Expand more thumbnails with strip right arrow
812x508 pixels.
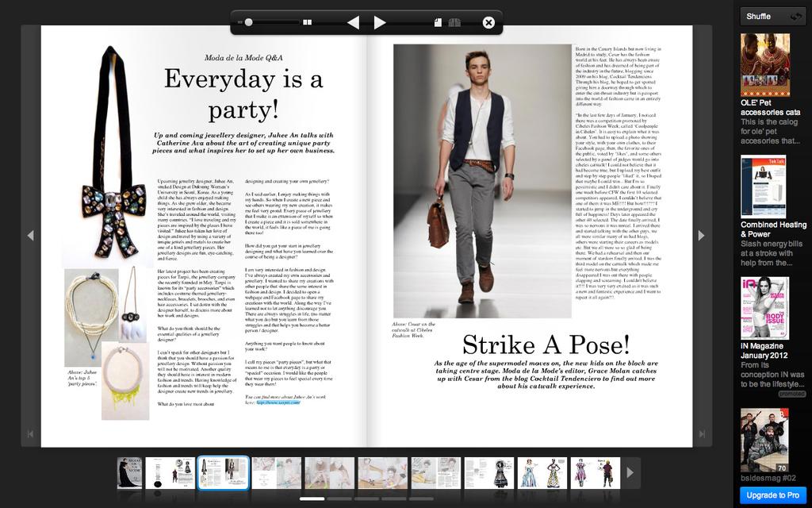[630, 473]
